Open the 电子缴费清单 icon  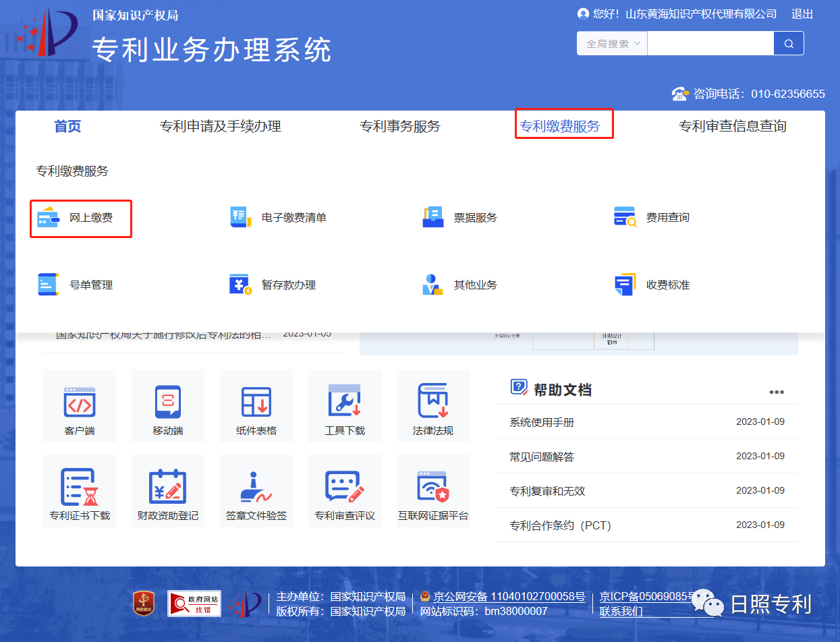click(x=240, y=217)
